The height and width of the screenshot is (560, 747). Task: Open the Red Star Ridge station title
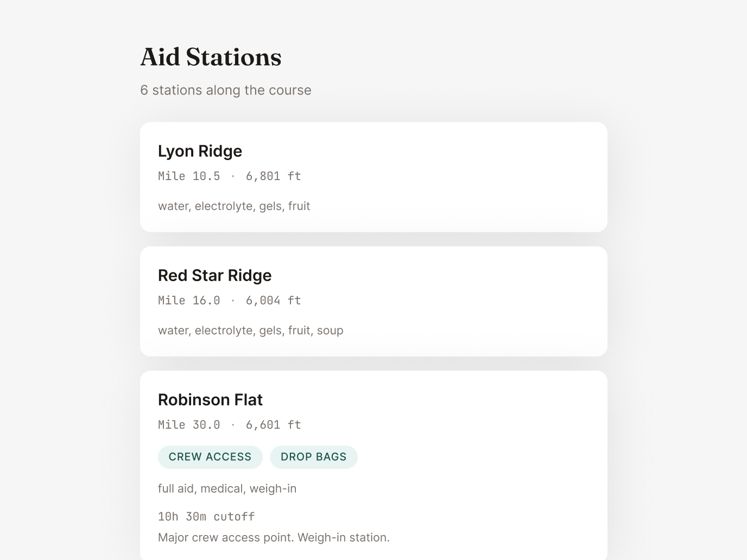tap(214, 275)
